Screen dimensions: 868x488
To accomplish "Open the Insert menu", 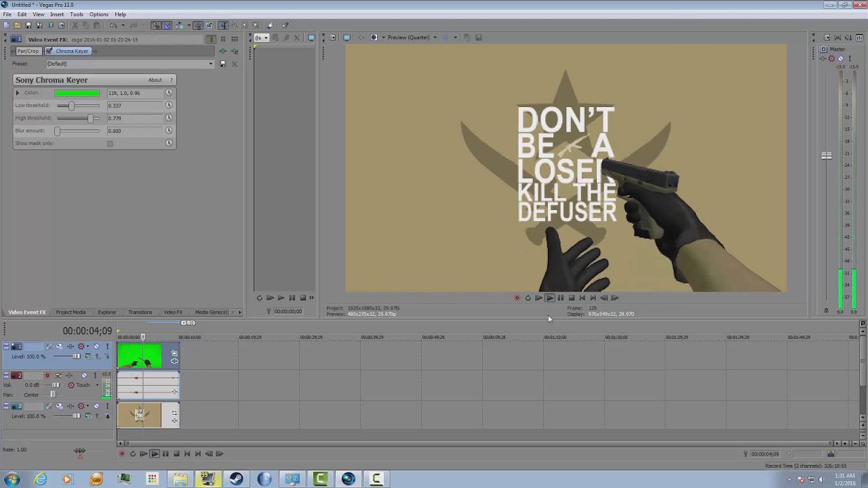I will tap(57, 14).
